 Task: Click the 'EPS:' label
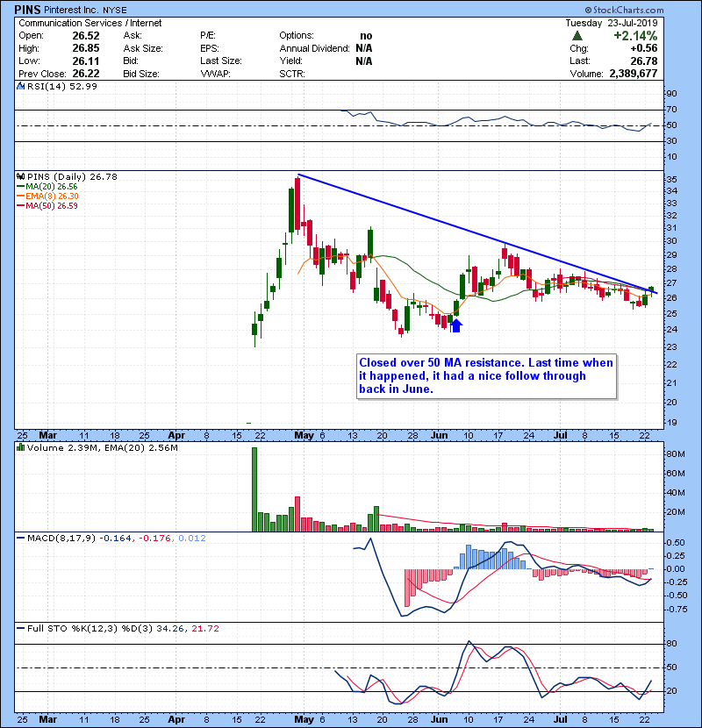coord(210,48)
